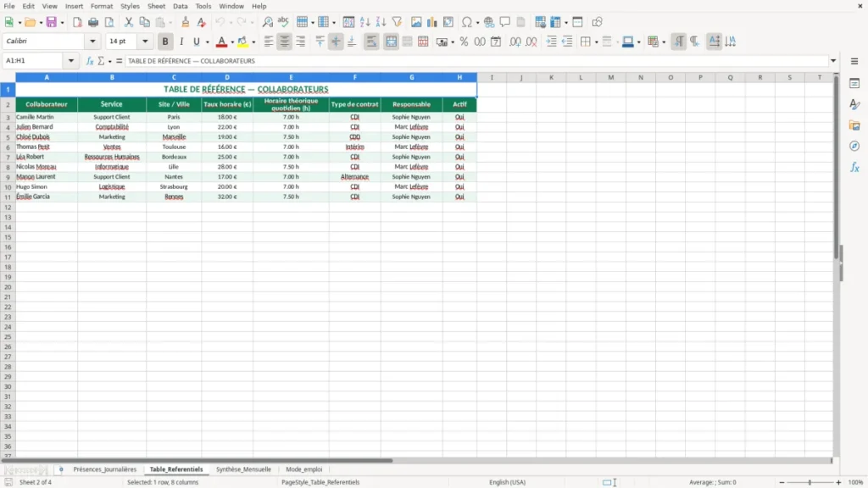Viewport: 868px width, 488px height.
Task: Cut selection with scissors icon
Action: coord(129,22)
